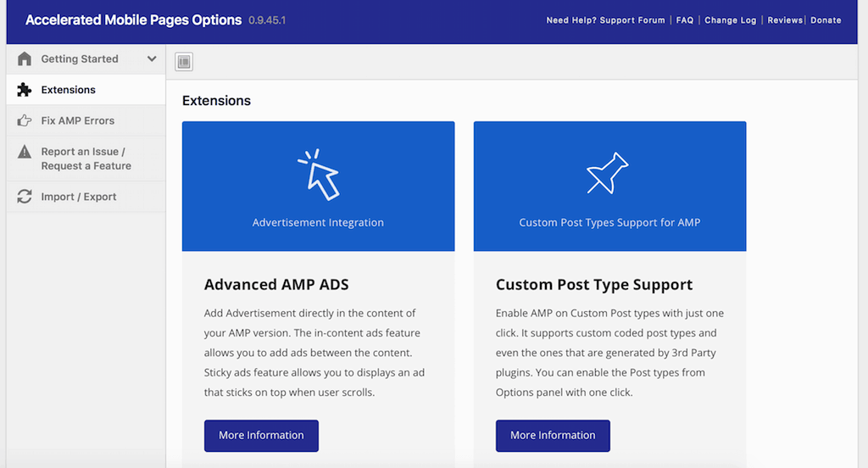
Task: Select the Import / Export menu item
Action: (x=79, y=197)
